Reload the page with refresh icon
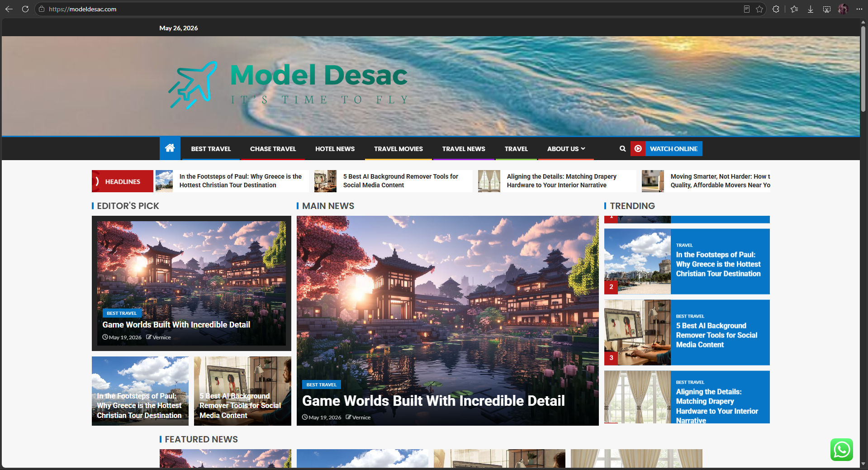 25,9
